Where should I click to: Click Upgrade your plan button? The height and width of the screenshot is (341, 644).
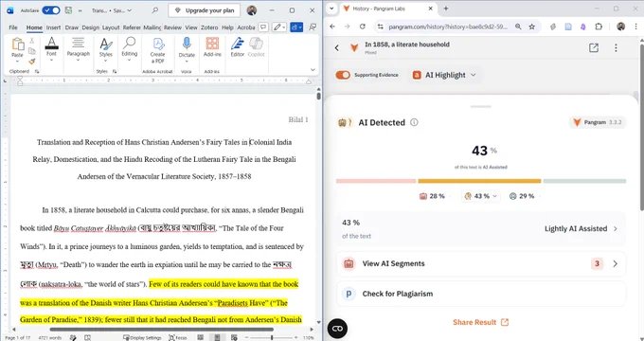pos(205,10)
